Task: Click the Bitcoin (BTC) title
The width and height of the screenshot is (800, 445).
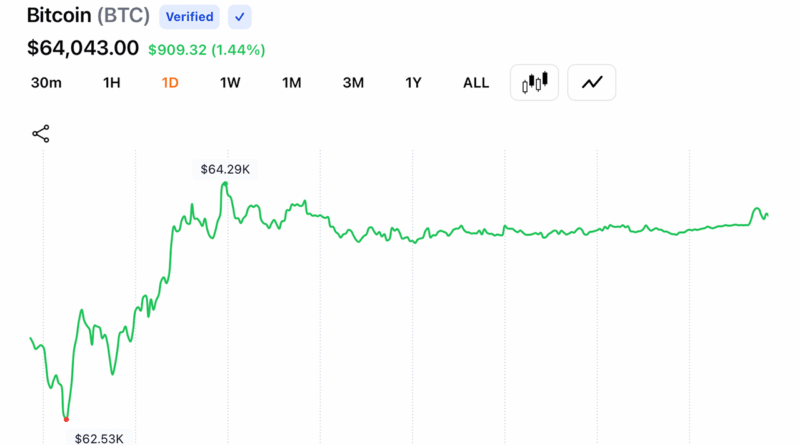Action: (x=88, y=16)
